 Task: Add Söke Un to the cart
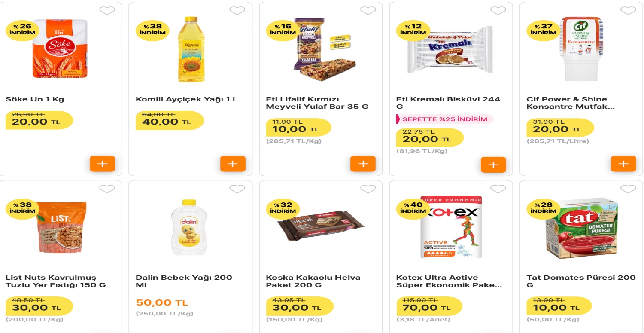click(102, 164)
